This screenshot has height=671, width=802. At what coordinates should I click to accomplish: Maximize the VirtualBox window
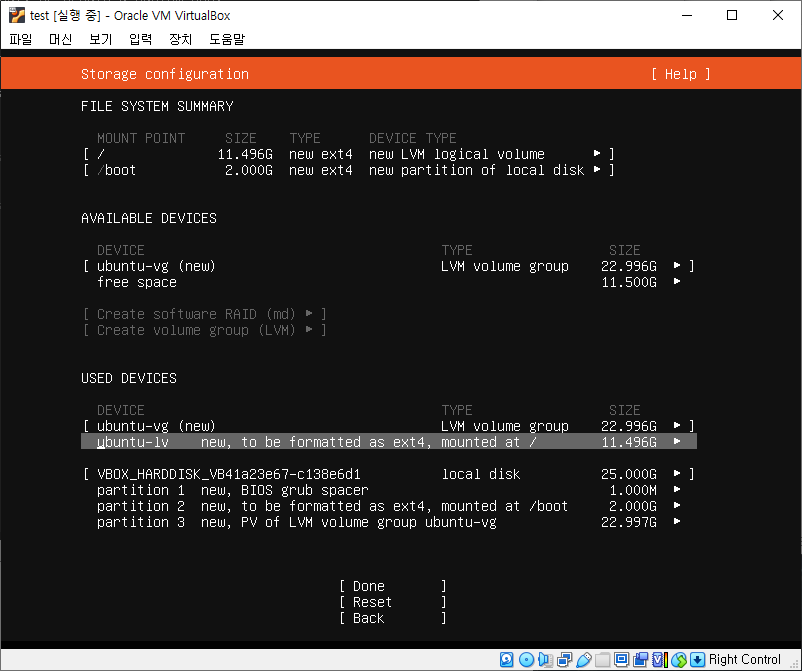tap(732, 15)
